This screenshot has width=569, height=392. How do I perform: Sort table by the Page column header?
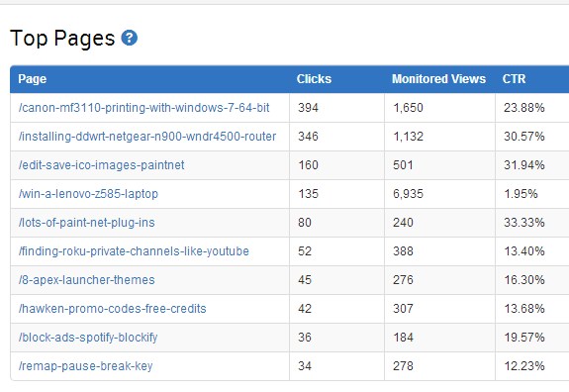coord(33,79)
